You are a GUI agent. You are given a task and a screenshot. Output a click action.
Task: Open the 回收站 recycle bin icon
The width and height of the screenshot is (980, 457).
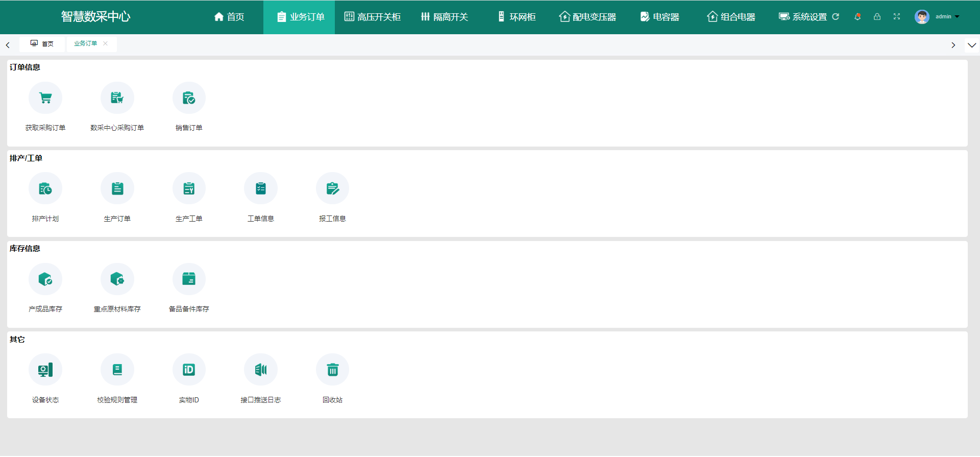pyautogui.click(x=332, y=370)
